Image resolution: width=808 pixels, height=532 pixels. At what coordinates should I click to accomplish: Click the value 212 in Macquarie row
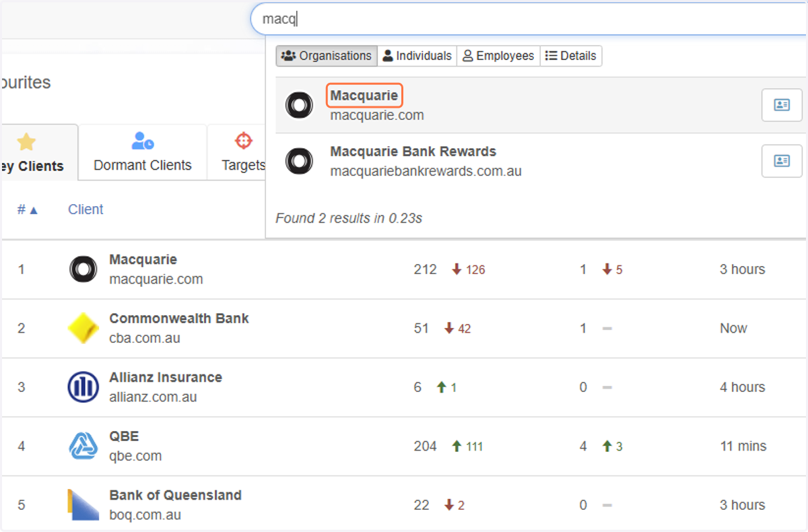pyautogui.click(x=425, y=269)
